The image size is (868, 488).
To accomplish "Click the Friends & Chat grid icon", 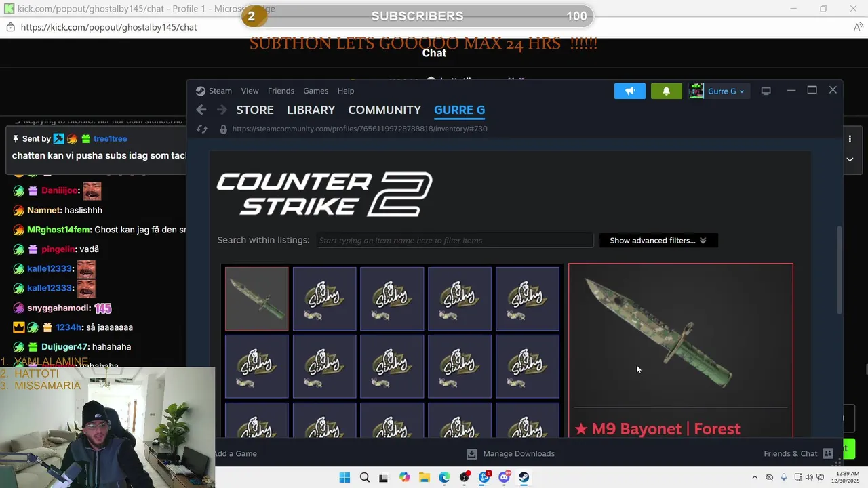I will (x=828, y=454).
